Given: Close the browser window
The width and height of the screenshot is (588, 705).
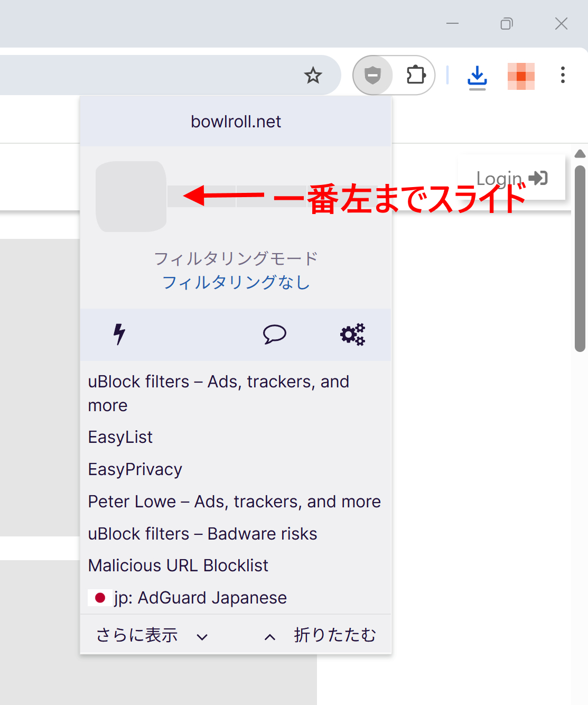Looking at the screenshot, I should [562, 23].
